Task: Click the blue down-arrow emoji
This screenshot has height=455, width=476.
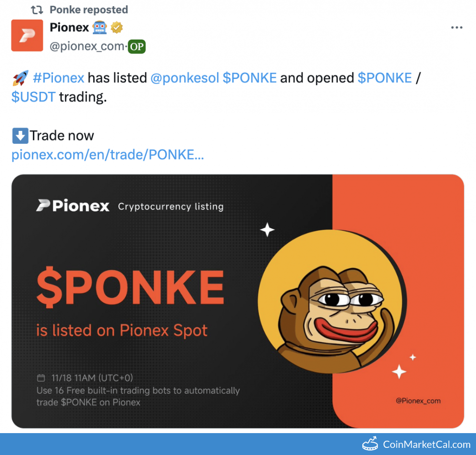Action: click(x=20, y=136)
